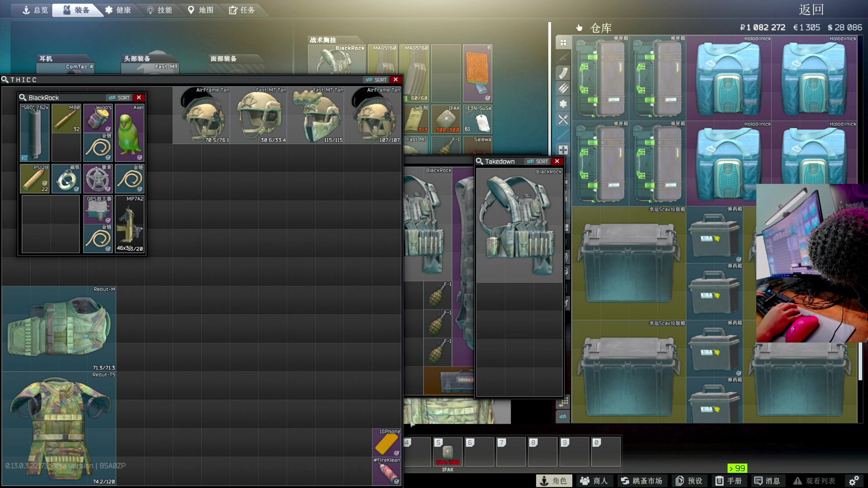Image resolution: width=868 pixels, height=488 pixels.
Task: Open the 跳蚤市场 flea market
Action: tap(642, 481)
